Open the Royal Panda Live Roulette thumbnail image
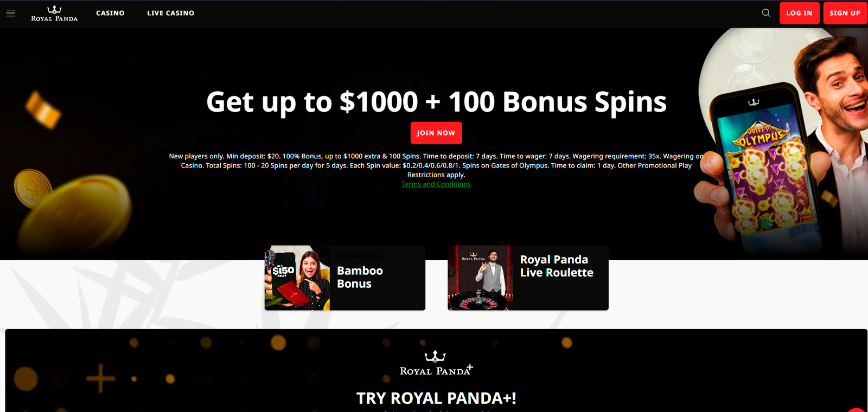Screen dimensions: 868x412 click(x=480, y=278)
